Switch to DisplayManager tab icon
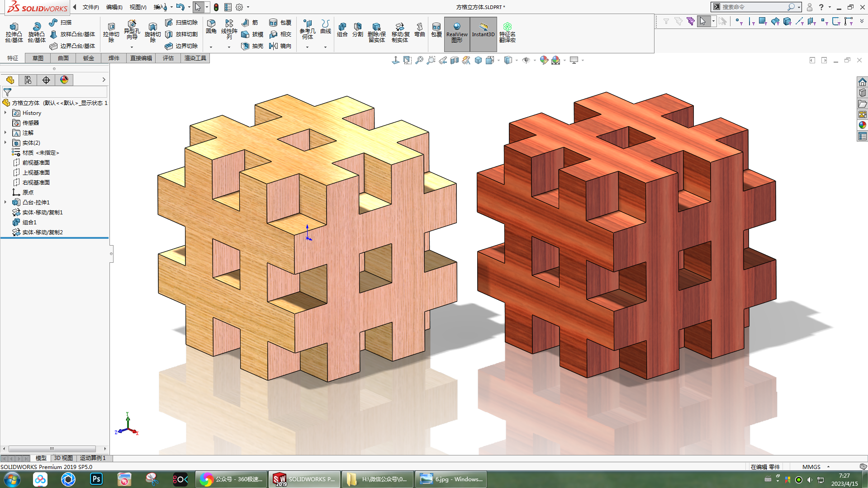Image resolution: width=868 pixels, height=488 pixels. coord(64,80)
